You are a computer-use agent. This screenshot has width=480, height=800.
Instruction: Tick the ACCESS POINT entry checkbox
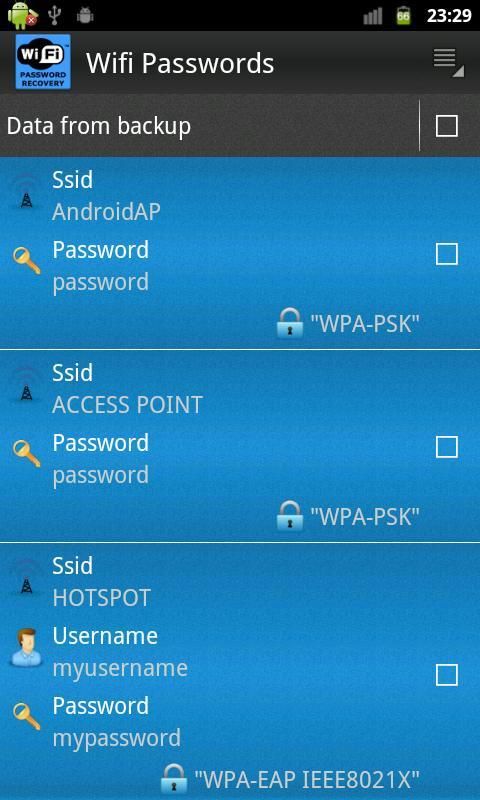tap(446, 447)
